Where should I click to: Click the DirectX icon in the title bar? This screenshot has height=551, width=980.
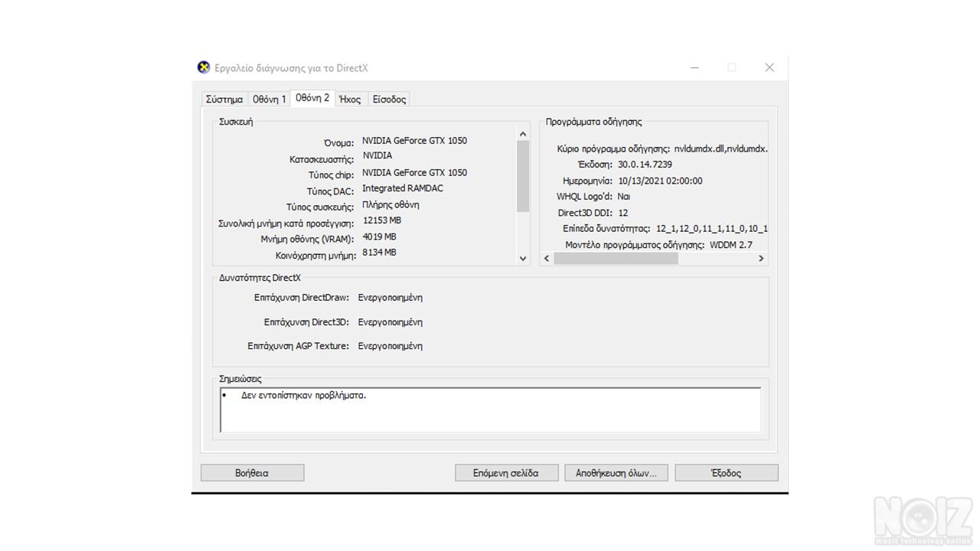204,67
